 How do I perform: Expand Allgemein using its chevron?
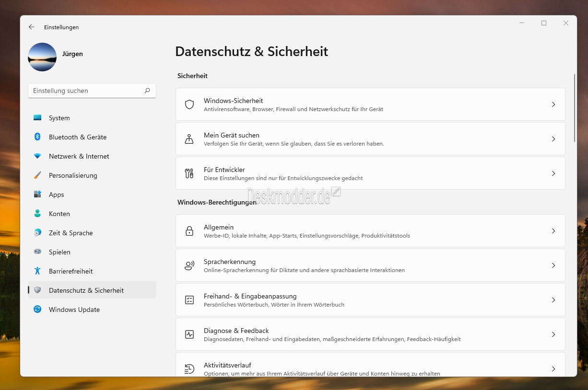point(553,231)
